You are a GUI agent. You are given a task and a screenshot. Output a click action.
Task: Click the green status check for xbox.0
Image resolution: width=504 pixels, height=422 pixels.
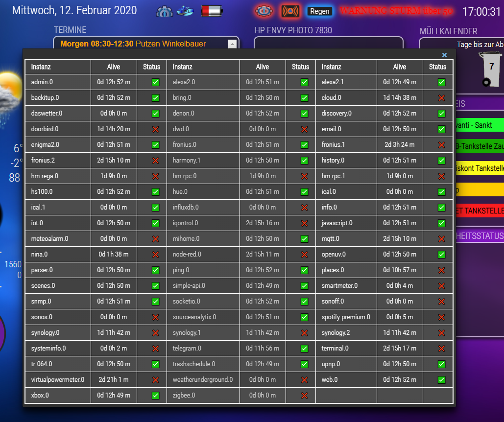tap(155, 396)
